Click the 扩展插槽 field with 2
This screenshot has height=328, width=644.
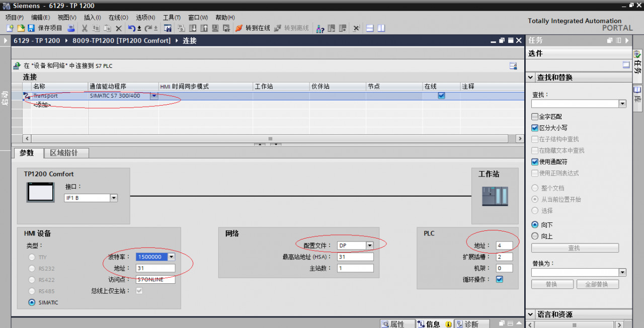click(x=504, y=257)
